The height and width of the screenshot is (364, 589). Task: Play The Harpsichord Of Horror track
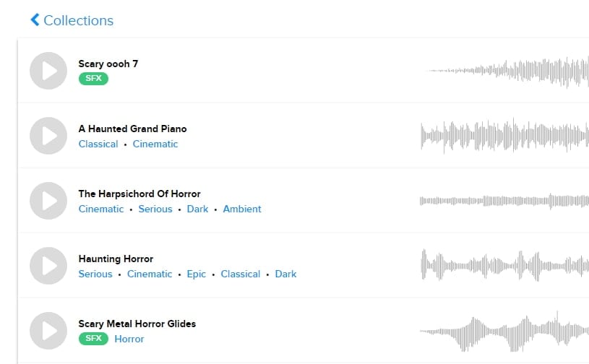[x=48, y=201]
